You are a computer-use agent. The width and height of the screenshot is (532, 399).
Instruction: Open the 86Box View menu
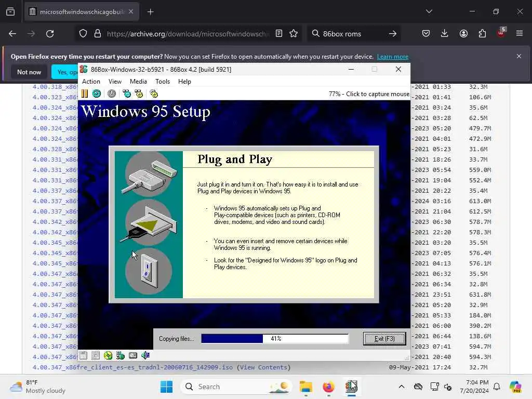(115, 82)
